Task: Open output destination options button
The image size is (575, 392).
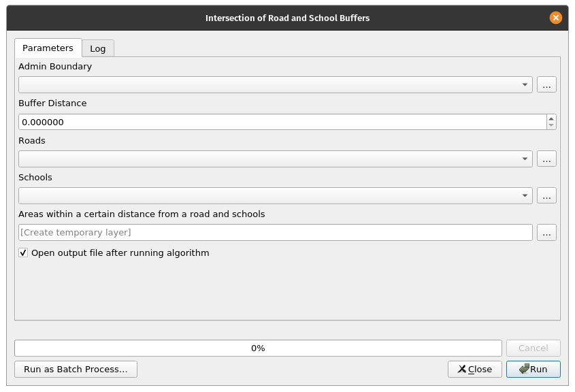Action: click(x=546, y=232)
